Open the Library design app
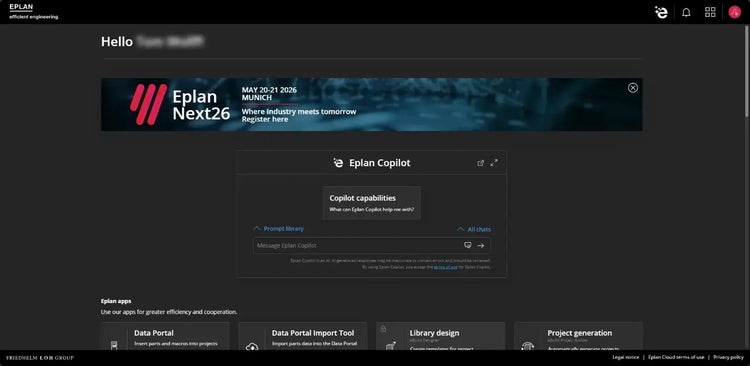750x366 pixels. (x=441, y=336)
